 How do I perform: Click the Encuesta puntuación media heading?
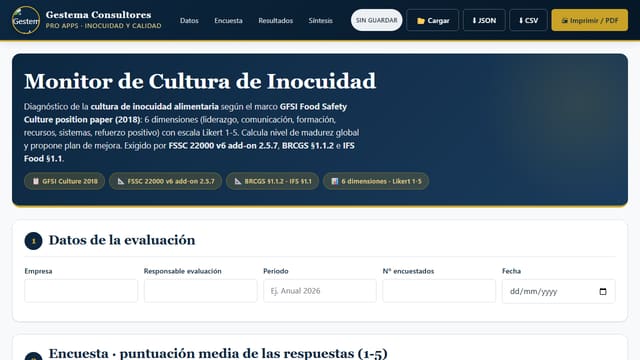coord(218,353)
